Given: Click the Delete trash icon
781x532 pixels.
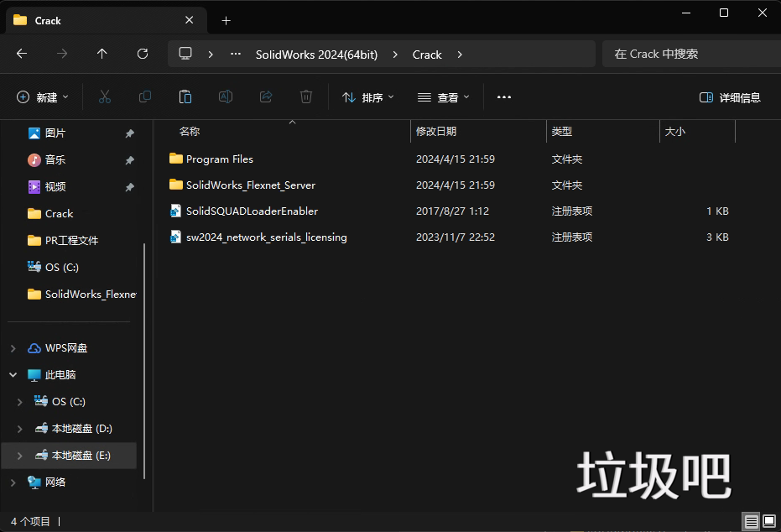Looking at the screenshot, I should coord(305,96).
